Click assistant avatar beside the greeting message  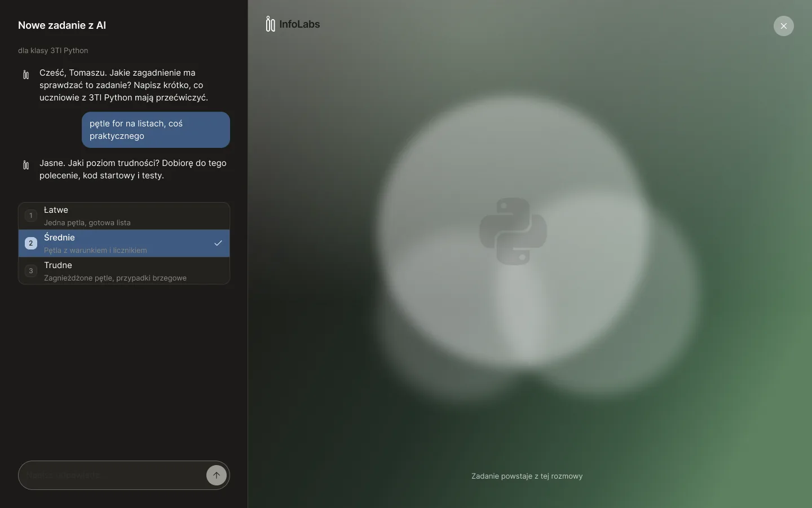(x=26, y=75)
